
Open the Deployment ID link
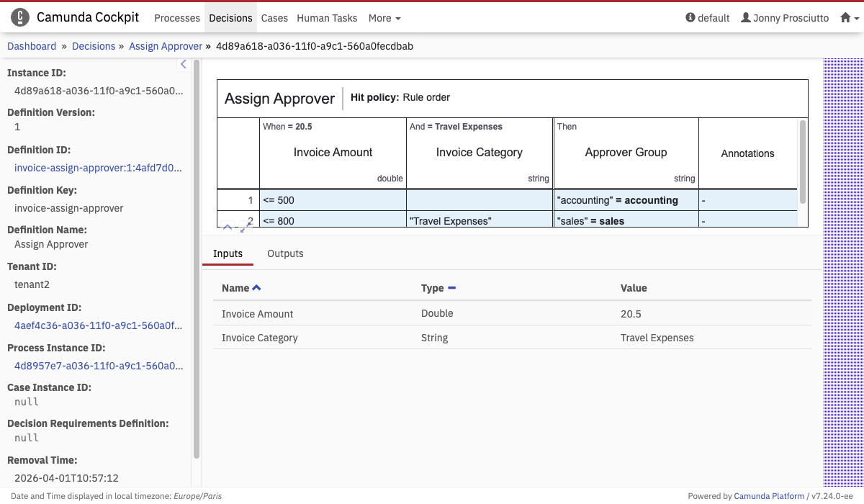click(98, 325)
